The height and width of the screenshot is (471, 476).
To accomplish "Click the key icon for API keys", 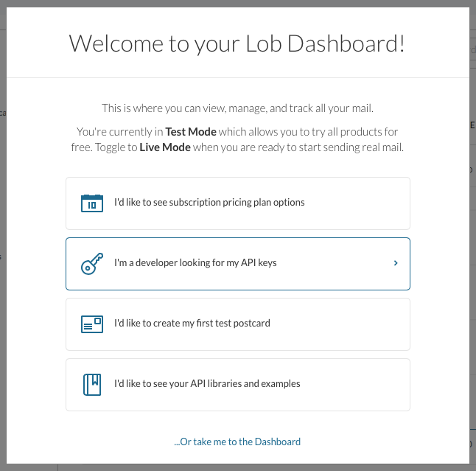I will (x=92, y=264).
